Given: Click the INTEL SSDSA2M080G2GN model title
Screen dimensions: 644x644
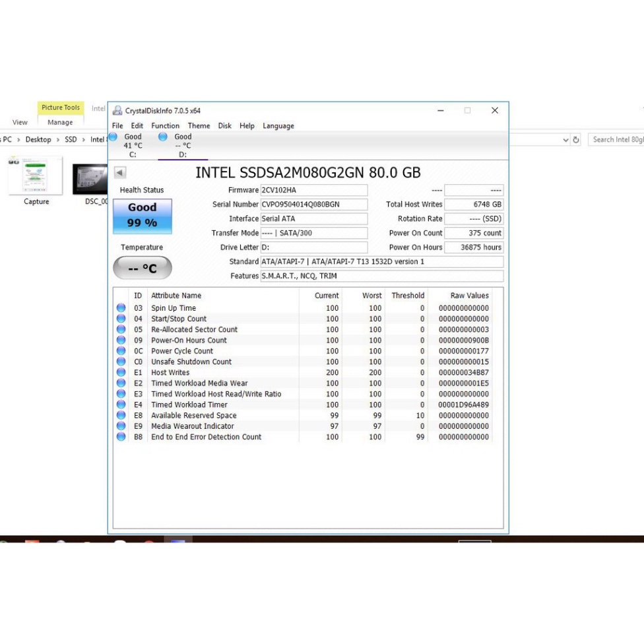Looking at the screenshot, I should click(x=308, y=172).
